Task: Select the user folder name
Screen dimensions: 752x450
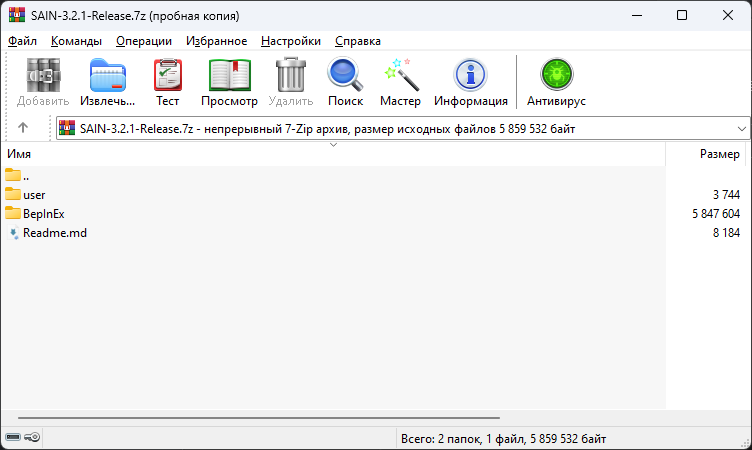Action: coord(34,195)
